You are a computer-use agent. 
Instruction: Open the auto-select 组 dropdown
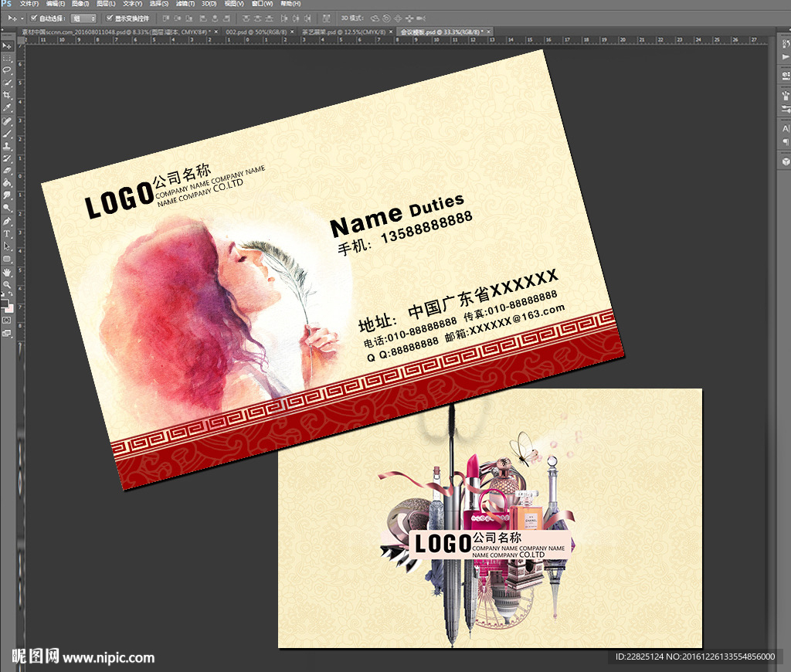(x=83, y=19)
